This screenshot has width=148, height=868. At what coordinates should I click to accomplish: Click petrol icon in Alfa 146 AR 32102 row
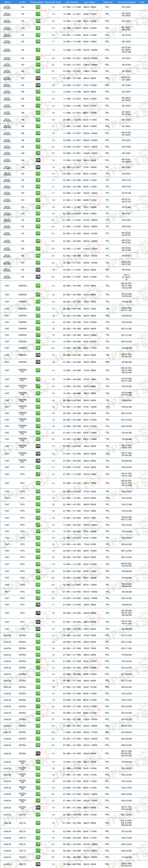point(38,120)
